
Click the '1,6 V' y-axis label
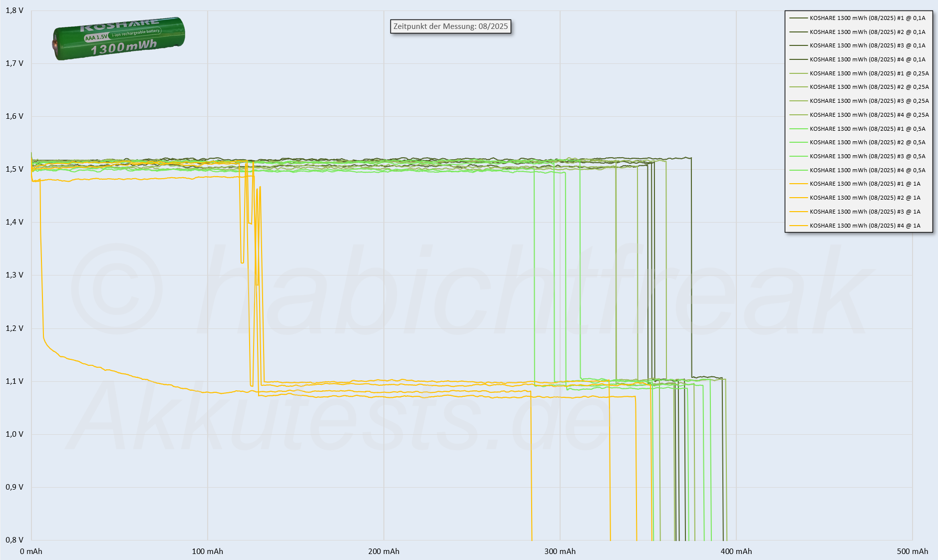14,116
